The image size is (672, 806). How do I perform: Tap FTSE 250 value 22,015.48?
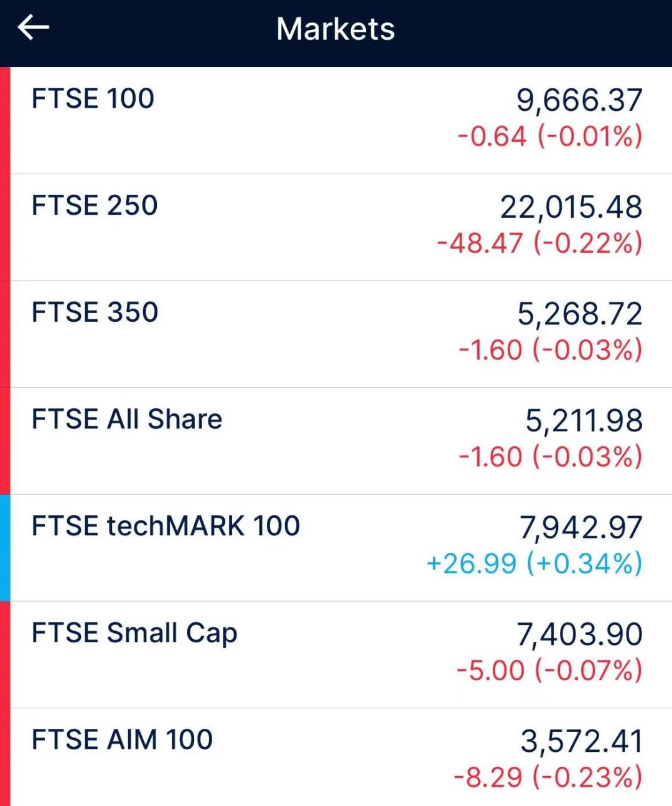pos(571,207)
